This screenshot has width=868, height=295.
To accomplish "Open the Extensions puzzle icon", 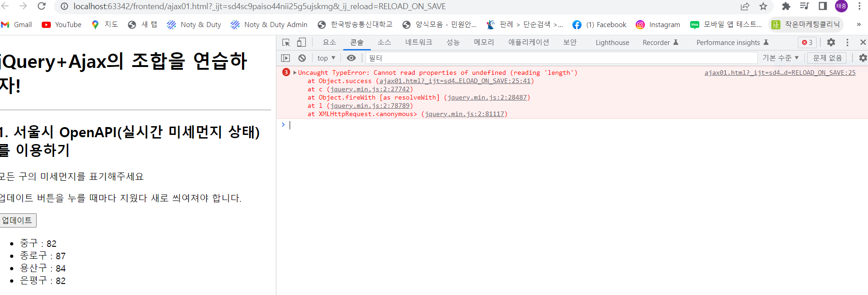I will [786, 6].
